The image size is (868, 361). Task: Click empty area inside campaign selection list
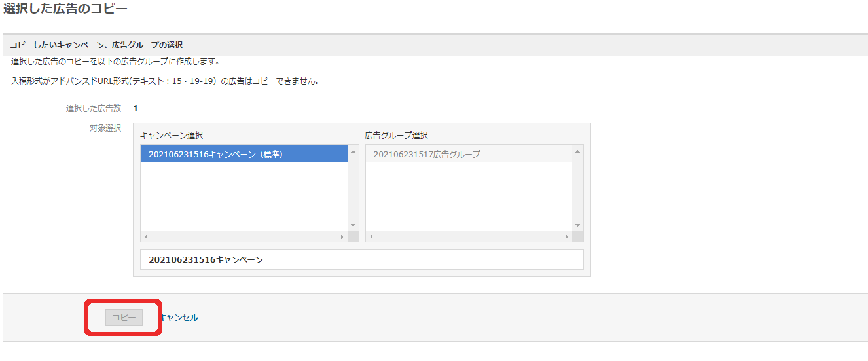pos(244,197)
